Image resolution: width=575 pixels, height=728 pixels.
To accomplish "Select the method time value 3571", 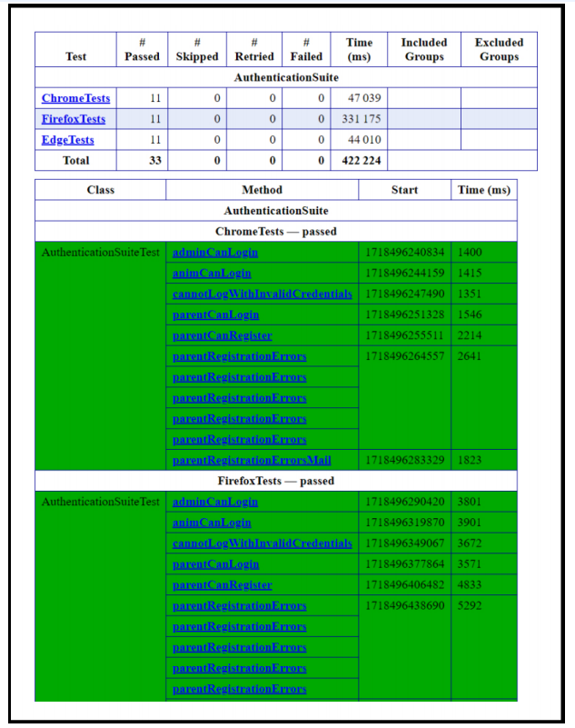I will point(470,564).
